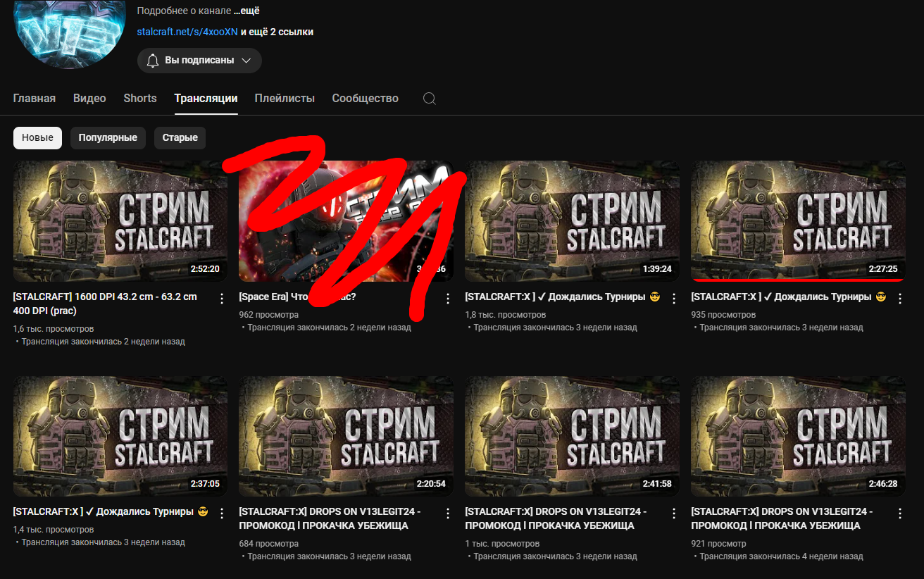Click the '1,4 тыс. просмотров' view count
Screen dimensions: 924x579
[x=54, y=530]
